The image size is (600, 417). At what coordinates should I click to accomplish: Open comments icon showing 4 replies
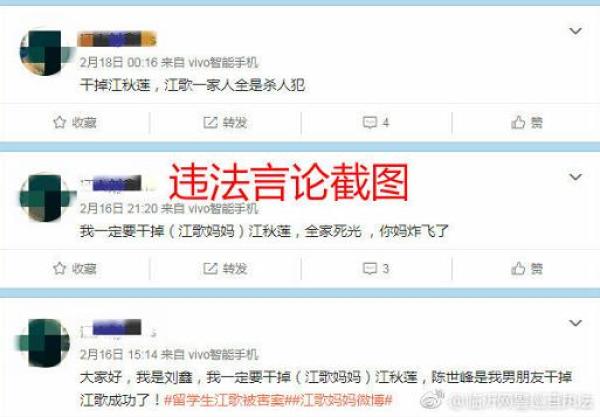tap(370, 122)
